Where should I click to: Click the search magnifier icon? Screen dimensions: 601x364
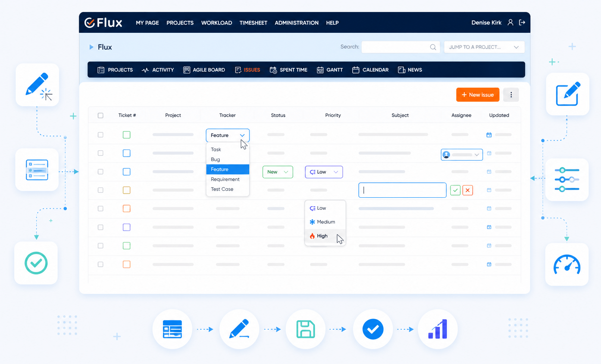click(433, 47)
